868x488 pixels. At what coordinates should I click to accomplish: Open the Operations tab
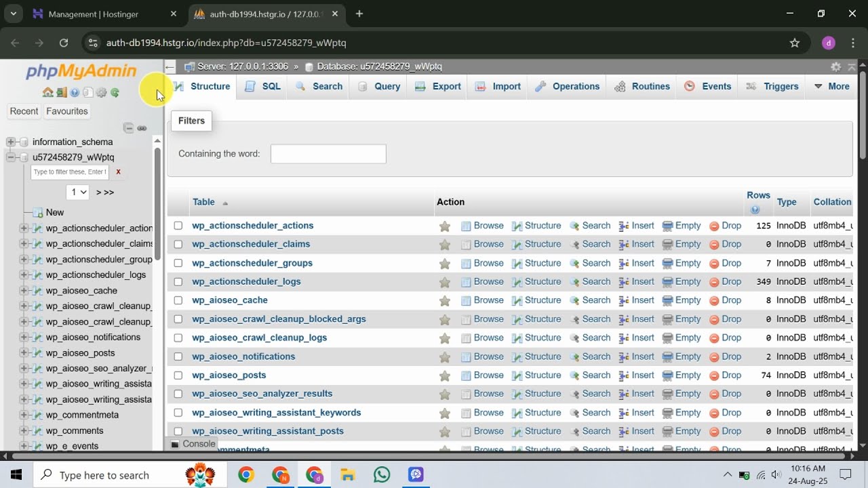568,86
